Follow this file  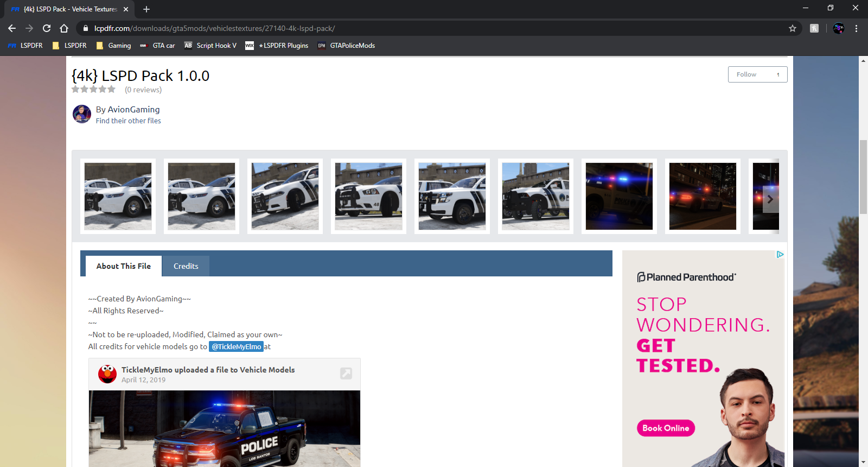[757, 74]
